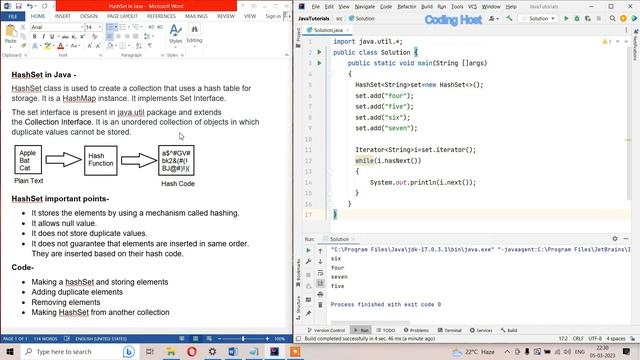Debug Solution with the bug icon

[x=577, y=19]
